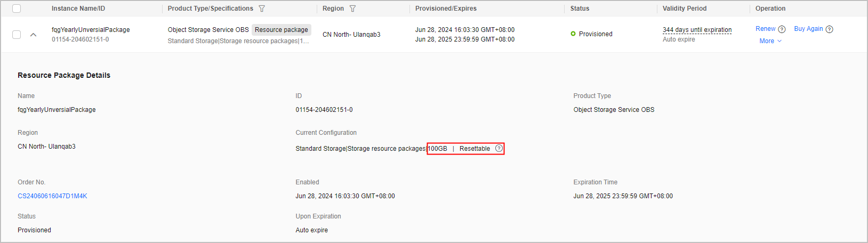Open the Region column filter icon
Screen dimensions: 868x243
click(x=352, y=9)
